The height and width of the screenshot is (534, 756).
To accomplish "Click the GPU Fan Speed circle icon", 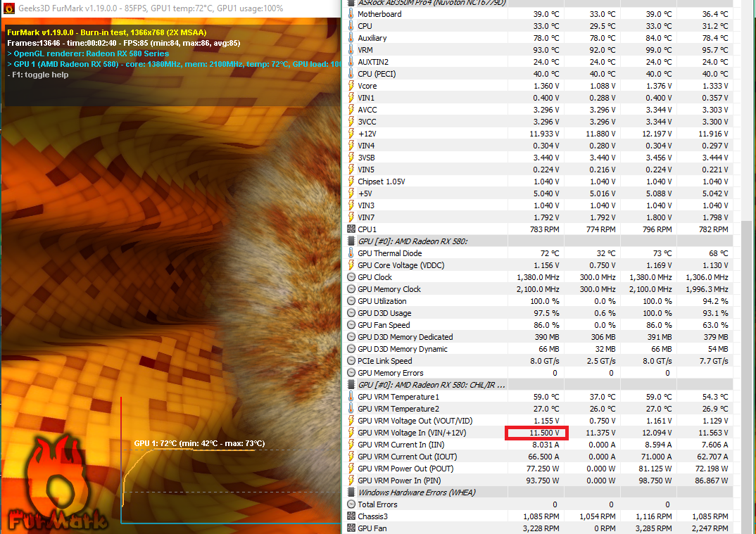I will [x=351, y=325].
